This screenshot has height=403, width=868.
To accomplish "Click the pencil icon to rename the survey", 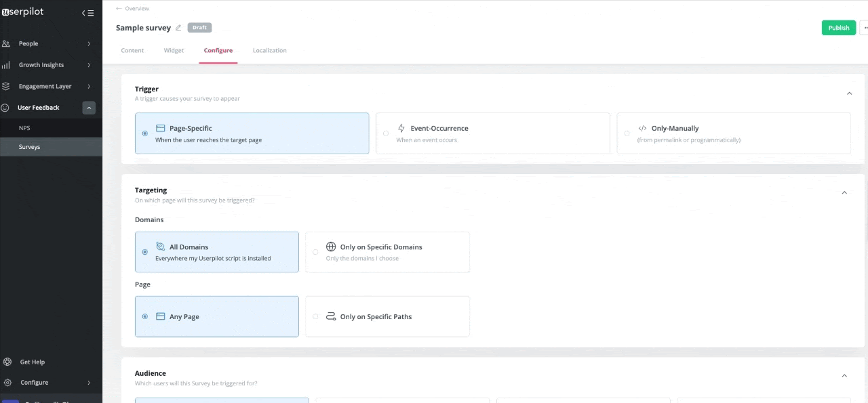I will pos(178,28).
